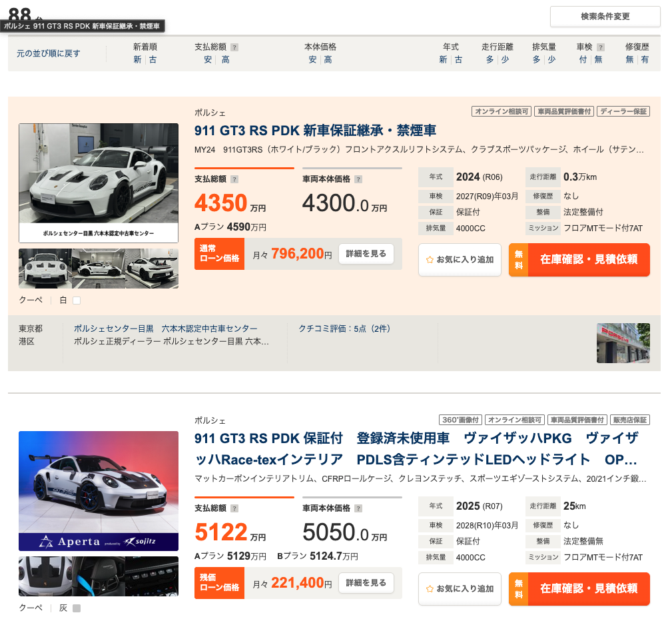Click the help icon beside 車検 in sort bar
The width and height of the screenshot is (672, 619).
[601, 47]
